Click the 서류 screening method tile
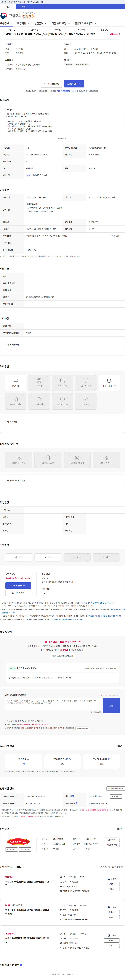Image resolution: width=125 pixels, height=980 pixels. [x=19, y=557]
